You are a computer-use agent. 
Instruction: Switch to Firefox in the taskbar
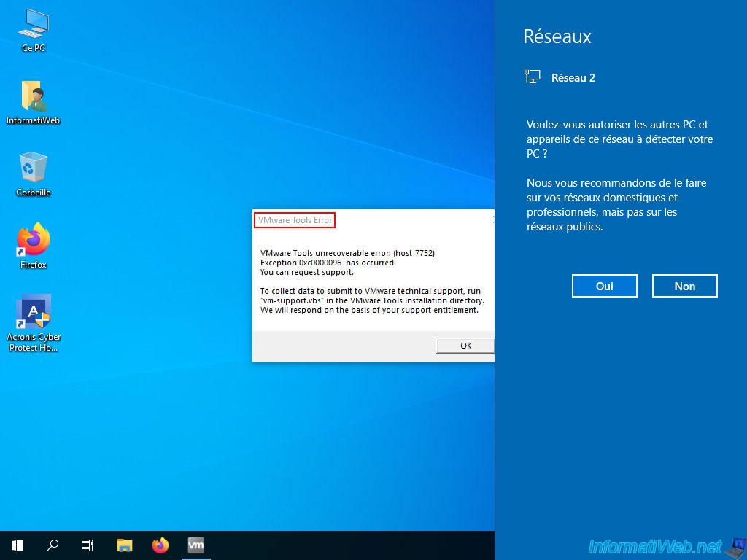[x=160, y=545]
